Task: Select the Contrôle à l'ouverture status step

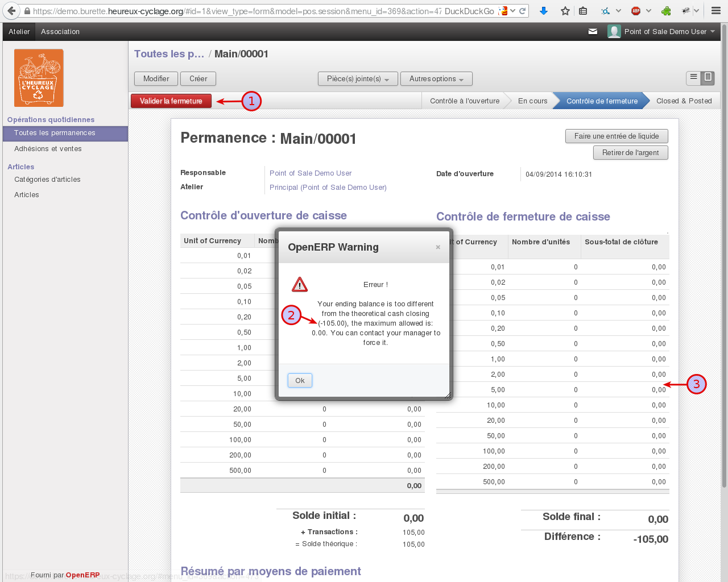Action: pyautogui.click(x=465, y=101)
